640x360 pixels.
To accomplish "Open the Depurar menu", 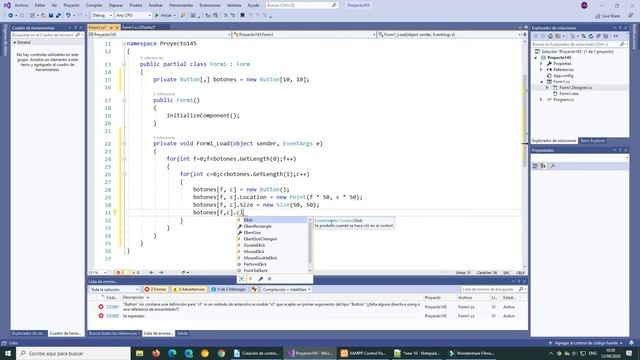I will tap(116, 5).
